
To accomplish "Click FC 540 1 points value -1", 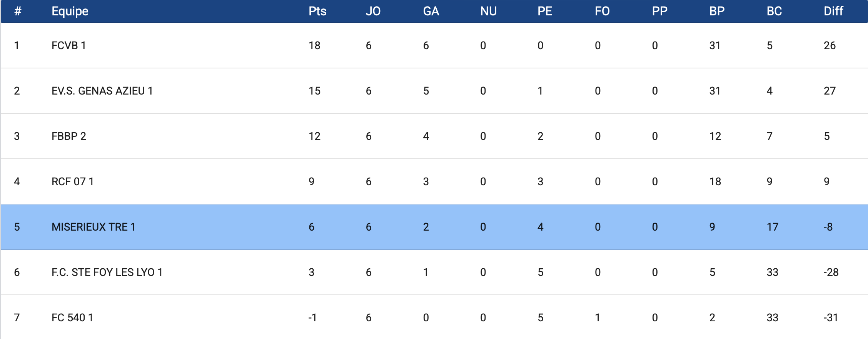I will [x=312, y=317].
